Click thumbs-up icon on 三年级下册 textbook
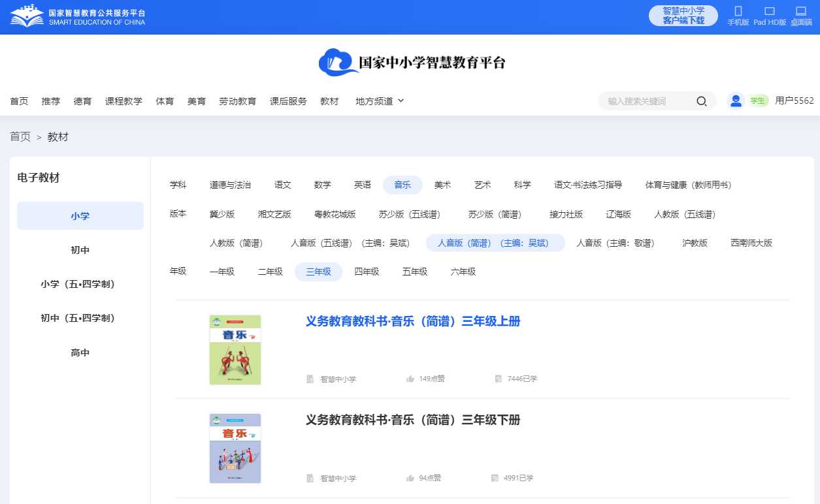820x504 pixels. (x=410, y=478)
